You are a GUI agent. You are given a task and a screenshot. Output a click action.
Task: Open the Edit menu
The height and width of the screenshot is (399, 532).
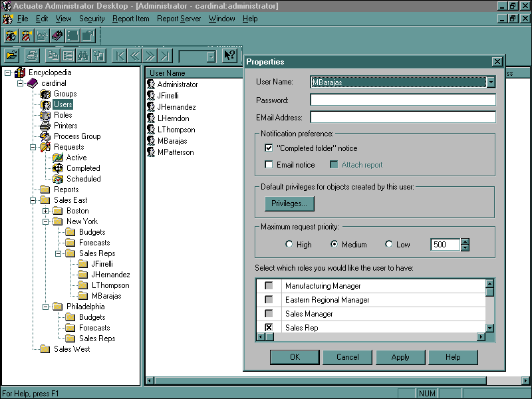point(42,19)
